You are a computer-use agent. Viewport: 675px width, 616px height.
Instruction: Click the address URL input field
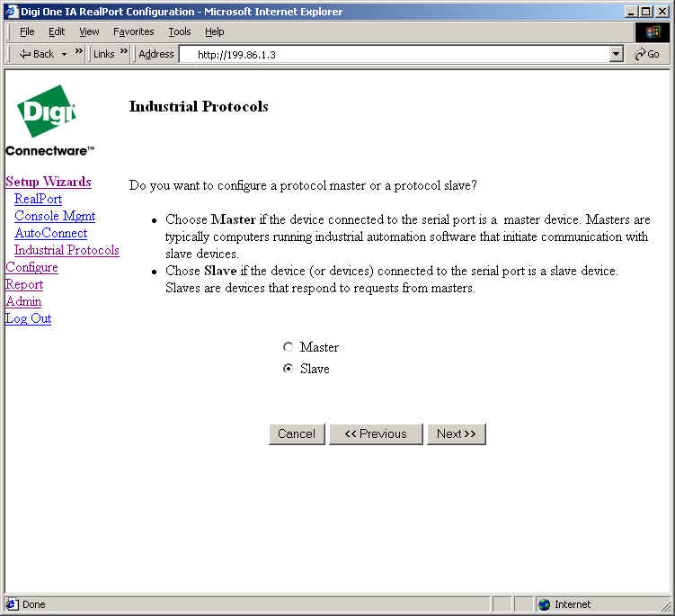point(395,54)
